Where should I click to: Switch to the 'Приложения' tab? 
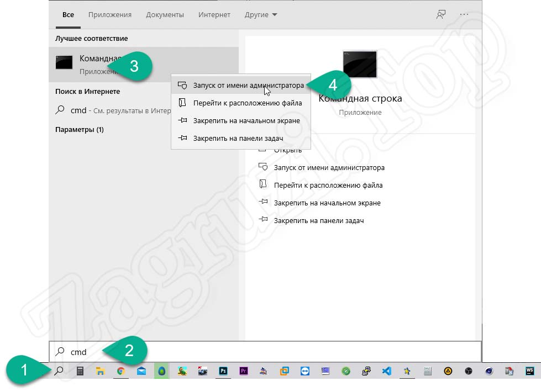tap(109, 15)
